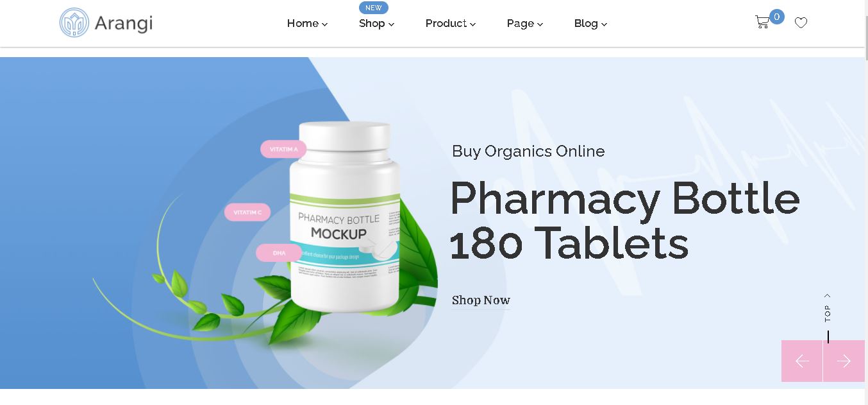Click the NEW badge above Shop
Image resolution: width=868 pixels, height=405 pixels.
pyautogui.click(x=373, y=8)
